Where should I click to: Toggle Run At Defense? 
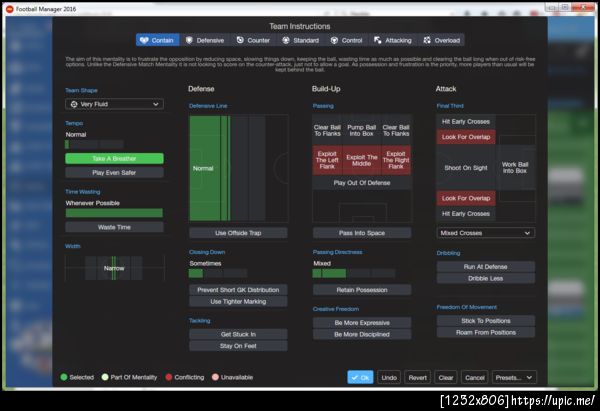486,267
